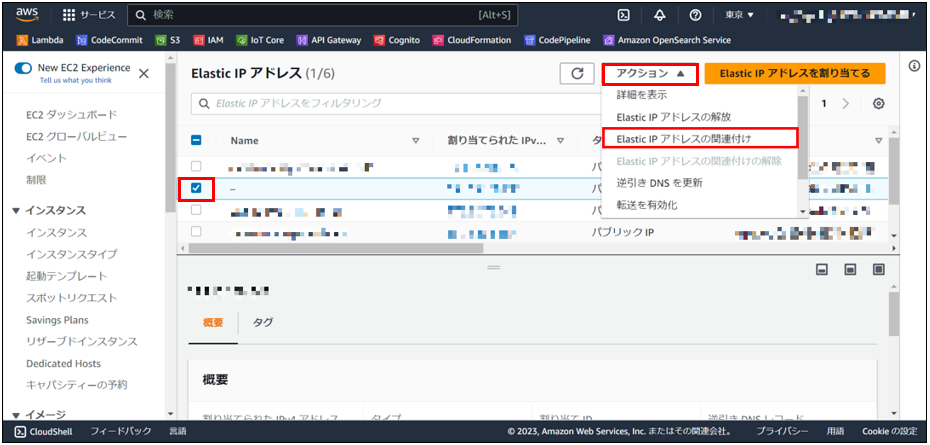The height and width of the screenshot is (445, 930).
Task: Open table preferences gear icon
Action: (x=878, y=103)
